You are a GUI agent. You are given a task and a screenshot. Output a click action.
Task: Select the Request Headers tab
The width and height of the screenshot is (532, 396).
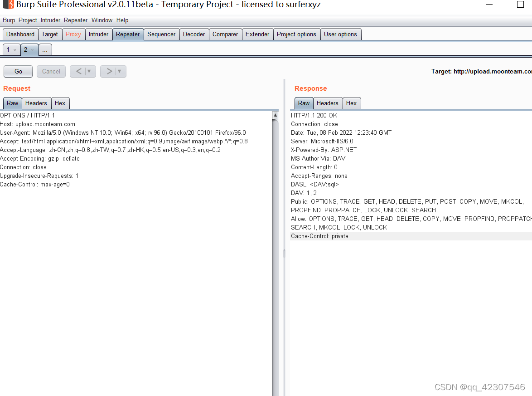click(36, 103)
